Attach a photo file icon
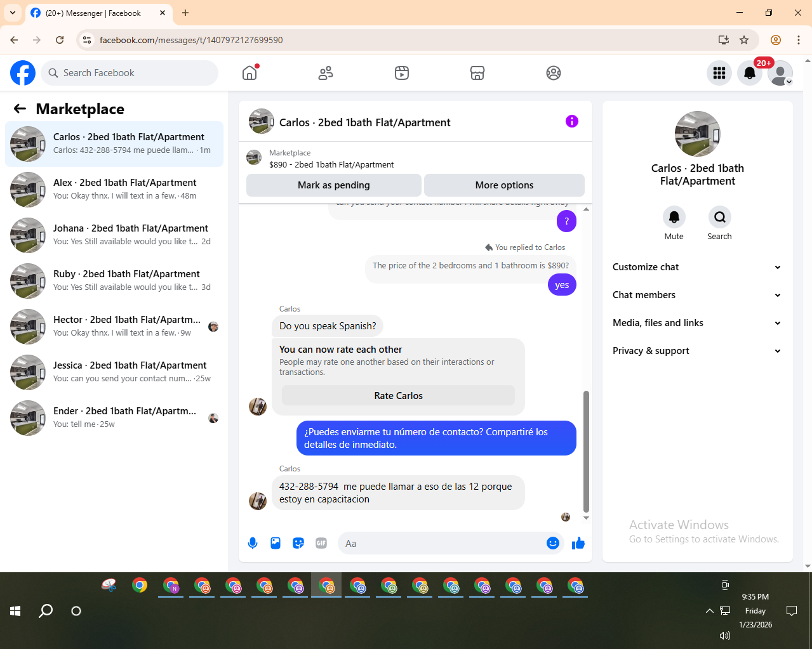812x649 pixels. [x=276, y=543]
